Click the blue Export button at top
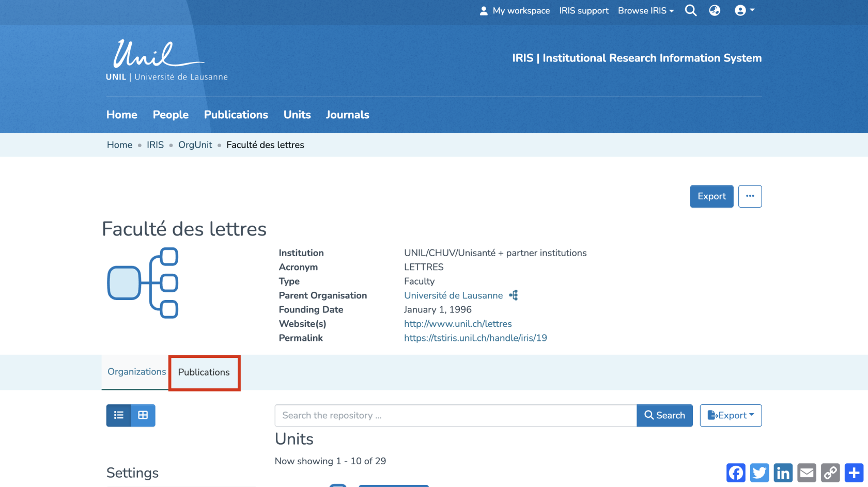Viewport: 868px width, 487px height. point(711,196)
